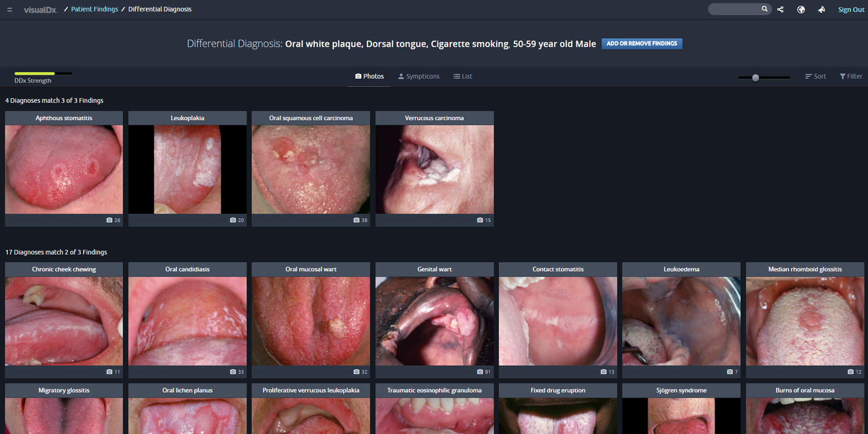Open the Sort dropdown
Image resolution: width=868 pixels, height=434 pixels.
click(x=815, y=76)
